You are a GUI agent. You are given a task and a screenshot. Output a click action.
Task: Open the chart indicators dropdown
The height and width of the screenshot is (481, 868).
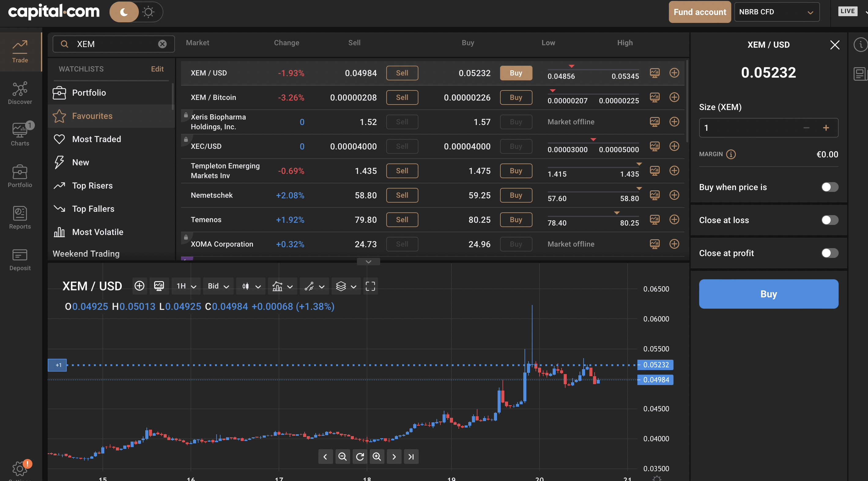pos(282,286)
